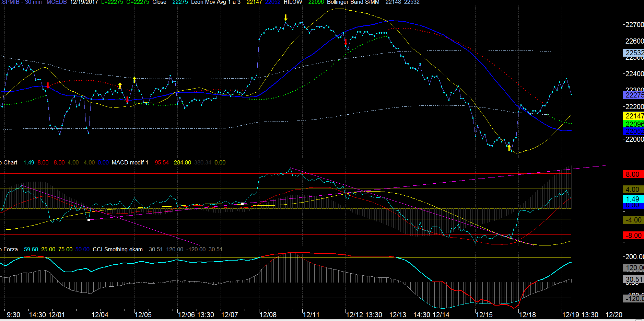
Task: Click the 12/08 date on the time axis
Action: (268, 315)
